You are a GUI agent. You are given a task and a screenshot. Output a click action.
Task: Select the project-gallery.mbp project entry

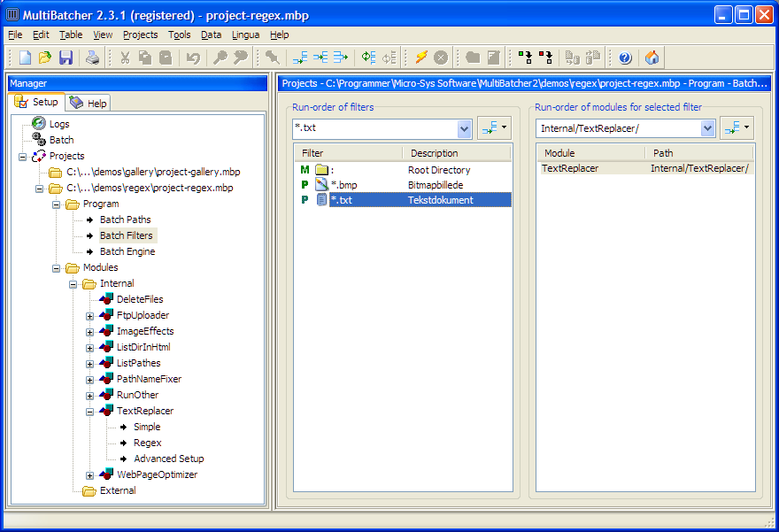click(153, 172)
